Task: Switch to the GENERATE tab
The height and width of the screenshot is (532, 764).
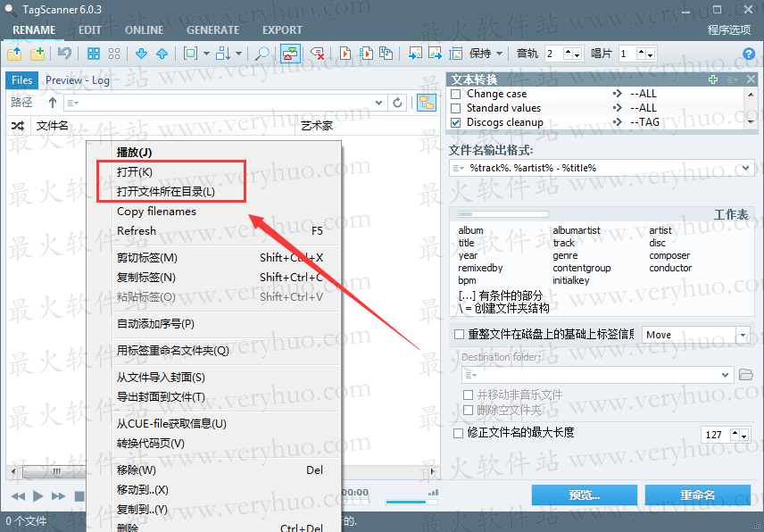Action: (x=213, y=30)
